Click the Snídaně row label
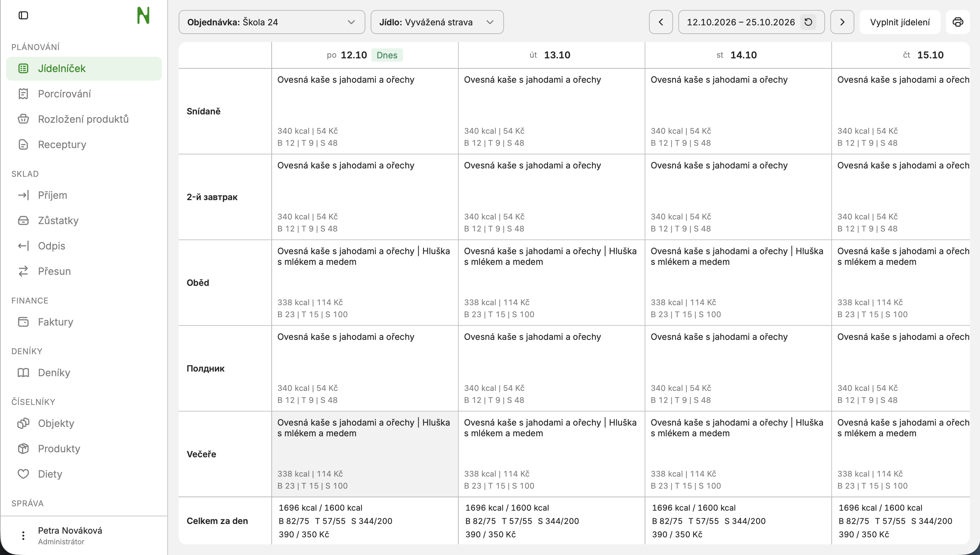The image size is (980, 555). pyautogui.click(x=203, y=111)
